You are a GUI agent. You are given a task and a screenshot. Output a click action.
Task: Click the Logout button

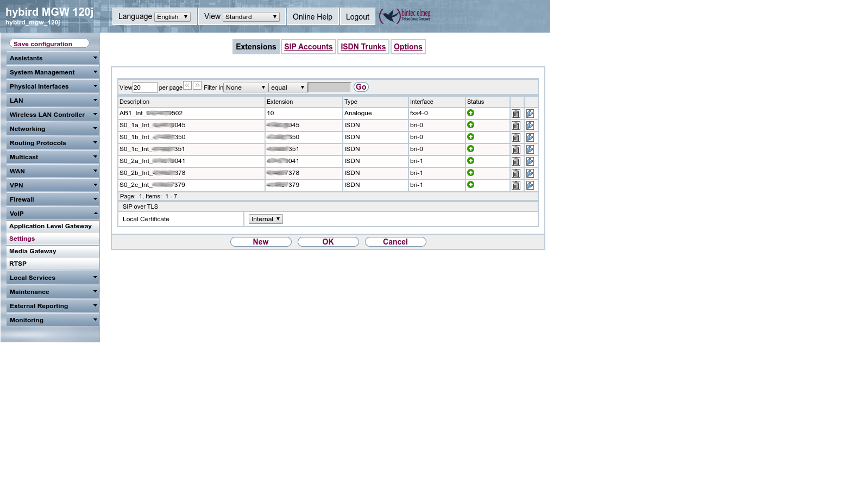pos(357,17)
